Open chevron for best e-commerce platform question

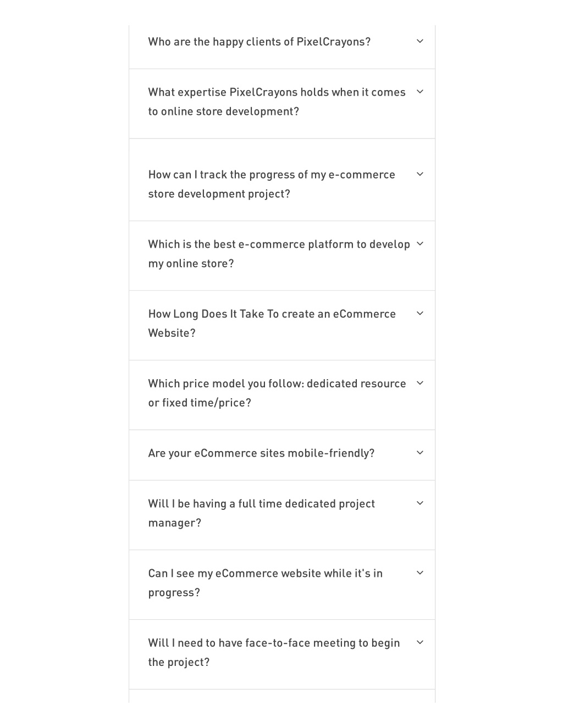click(420, 244)
